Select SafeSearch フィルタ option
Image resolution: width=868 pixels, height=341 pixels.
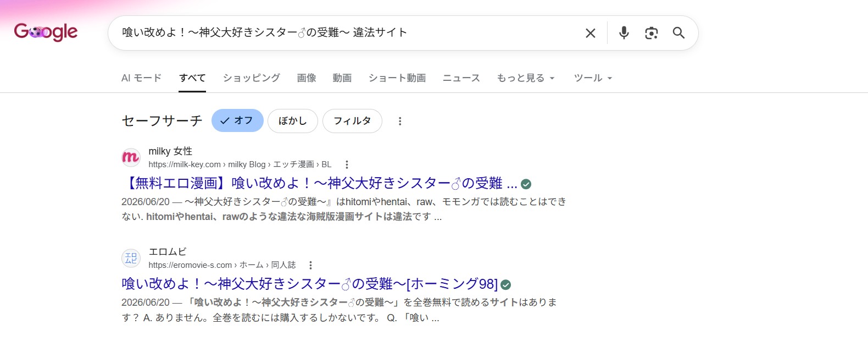[x=352, y=120]
